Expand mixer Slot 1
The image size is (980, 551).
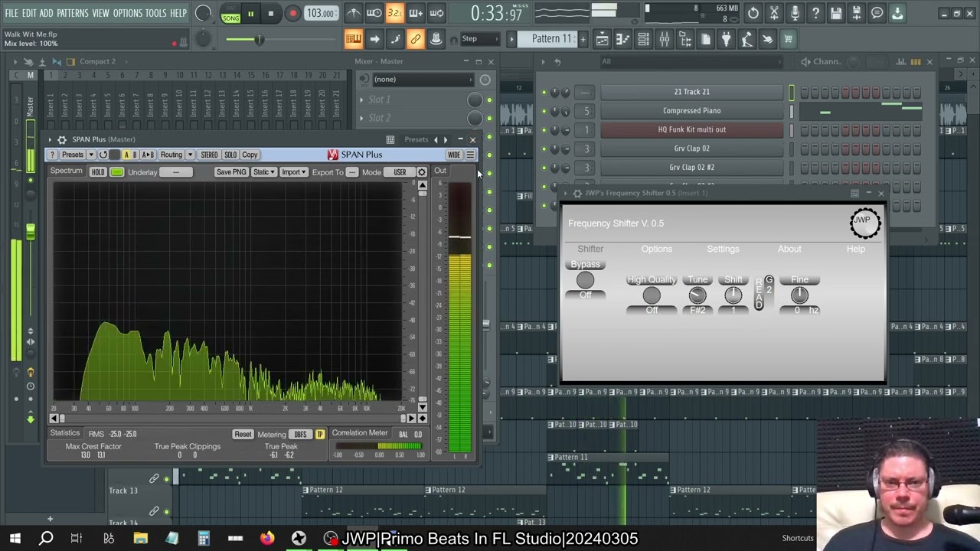pos(361,99)
